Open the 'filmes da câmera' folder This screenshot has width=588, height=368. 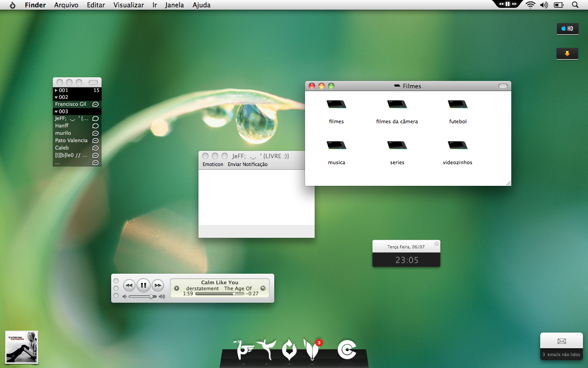point(397,104)
